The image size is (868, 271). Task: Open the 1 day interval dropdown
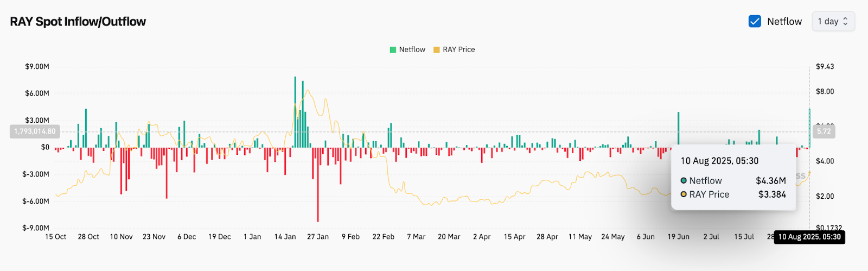click(x=833, y=21)
